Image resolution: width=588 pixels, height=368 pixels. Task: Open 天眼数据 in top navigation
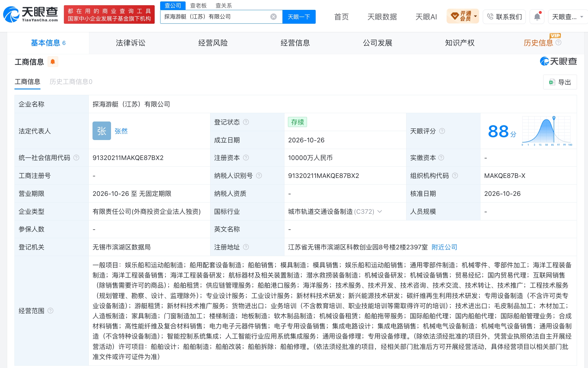[x=382, y=17]
